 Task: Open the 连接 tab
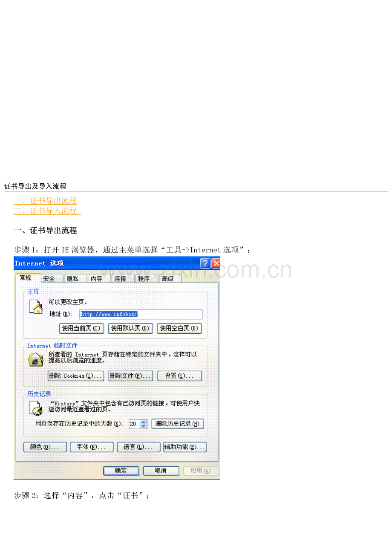pyautogui.click(x=121, y=278)
